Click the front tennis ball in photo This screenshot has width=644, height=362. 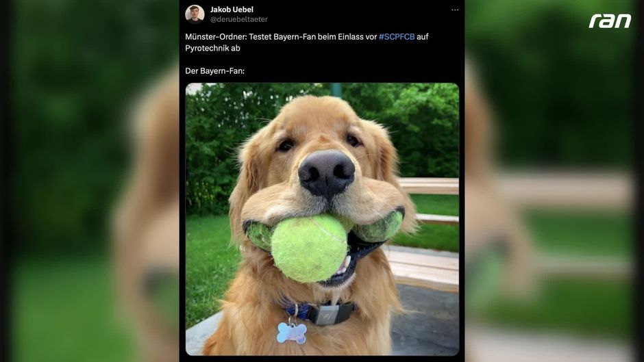[x=309, y=249]
